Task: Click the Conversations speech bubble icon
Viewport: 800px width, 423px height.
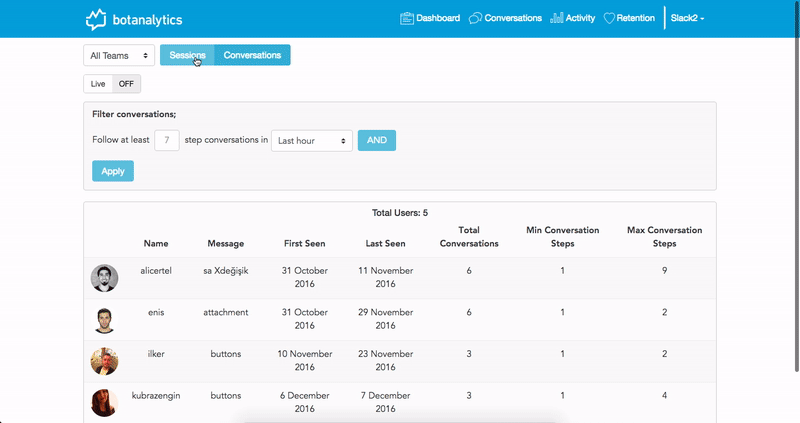Action: 475,18
